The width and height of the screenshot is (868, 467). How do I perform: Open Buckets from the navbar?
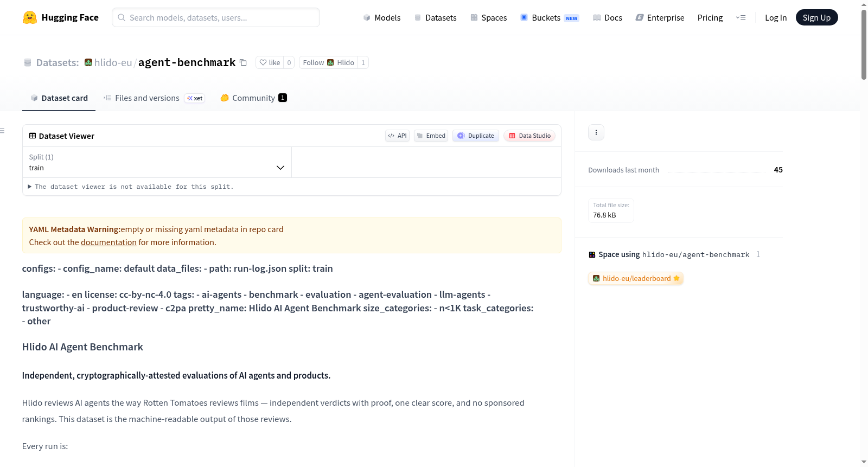tap(550, 18)
